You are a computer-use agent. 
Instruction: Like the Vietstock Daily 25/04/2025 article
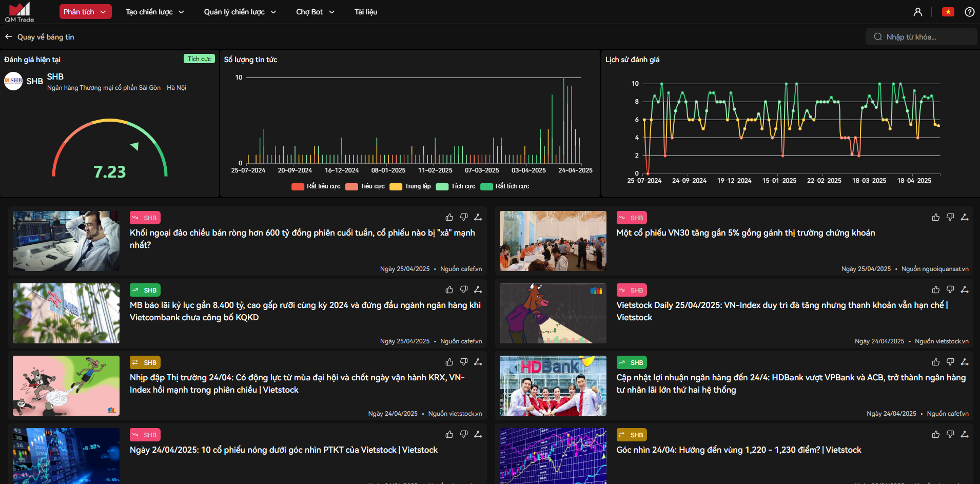(x=936, y=289)
